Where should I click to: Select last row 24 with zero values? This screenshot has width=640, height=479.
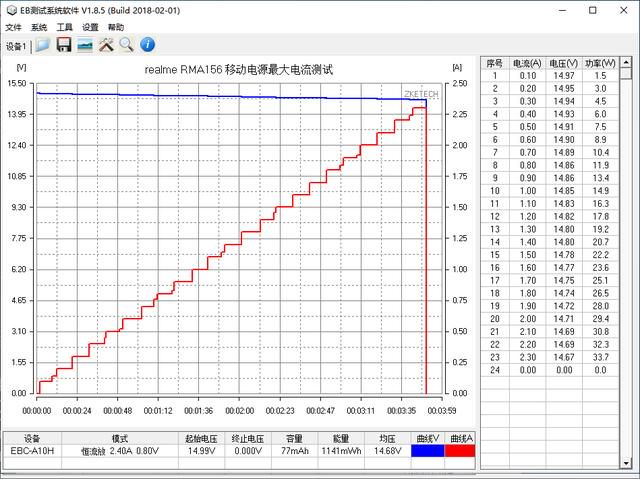[550, 370]
